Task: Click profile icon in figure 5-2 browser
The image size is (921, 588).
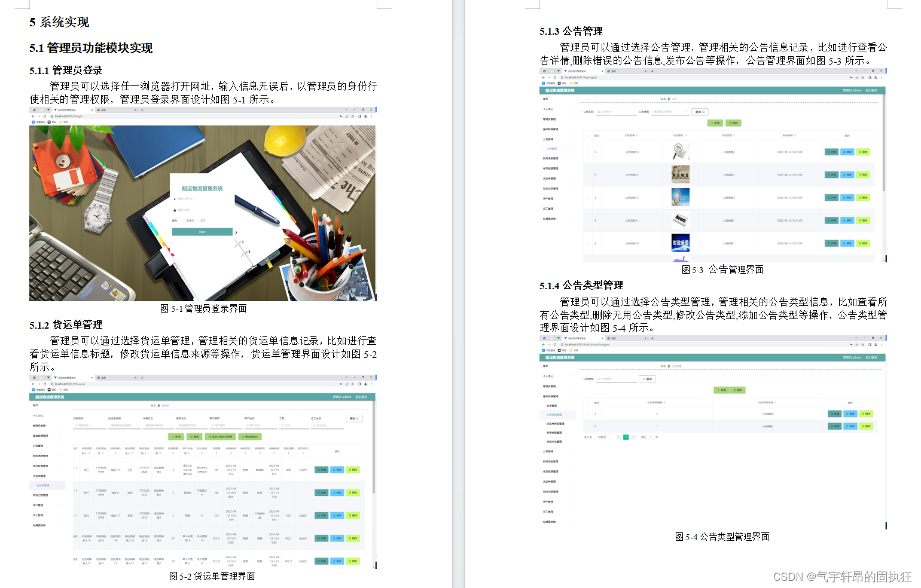Action: tap(365, 384)
